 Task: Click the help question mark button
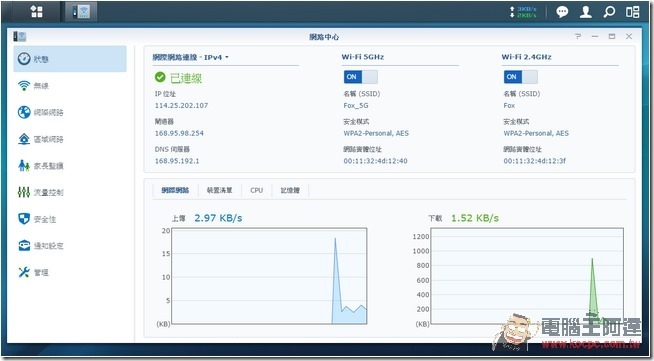tap(578, 37)
